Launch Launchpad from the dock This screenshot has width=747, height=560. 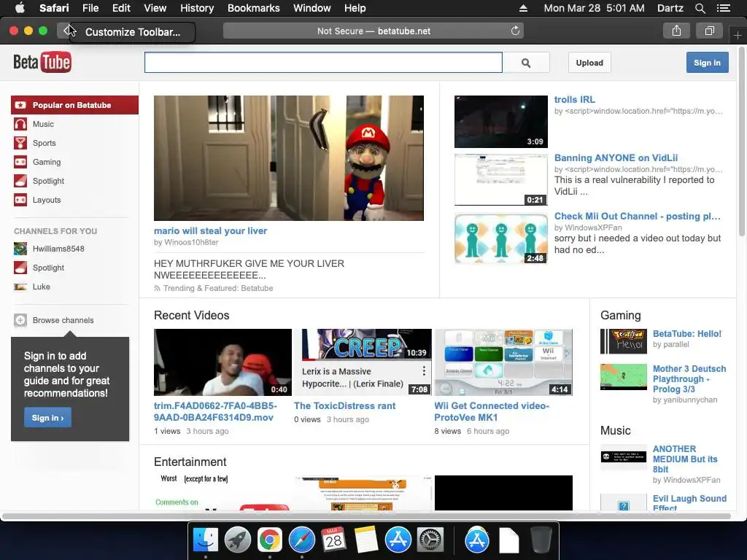238,540
